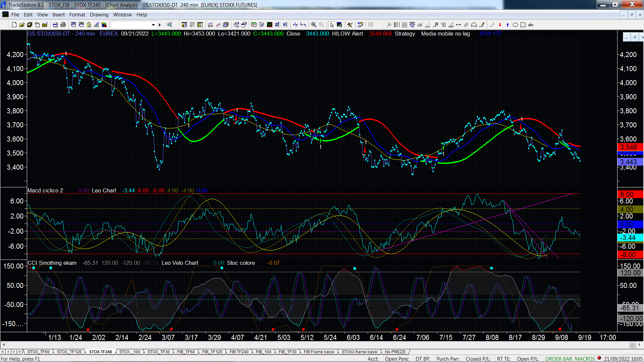Open the File menu

[x=15, y=15]
